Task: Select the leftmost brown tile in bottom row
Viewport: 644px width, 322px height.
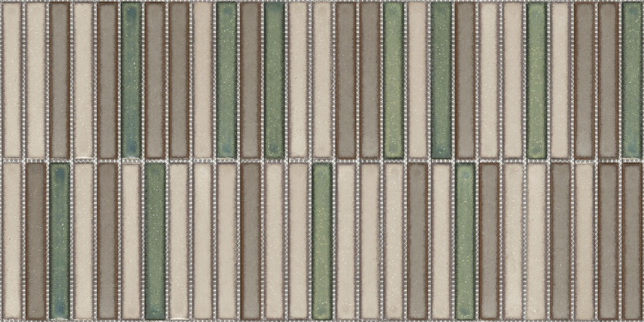Action: 35,241
